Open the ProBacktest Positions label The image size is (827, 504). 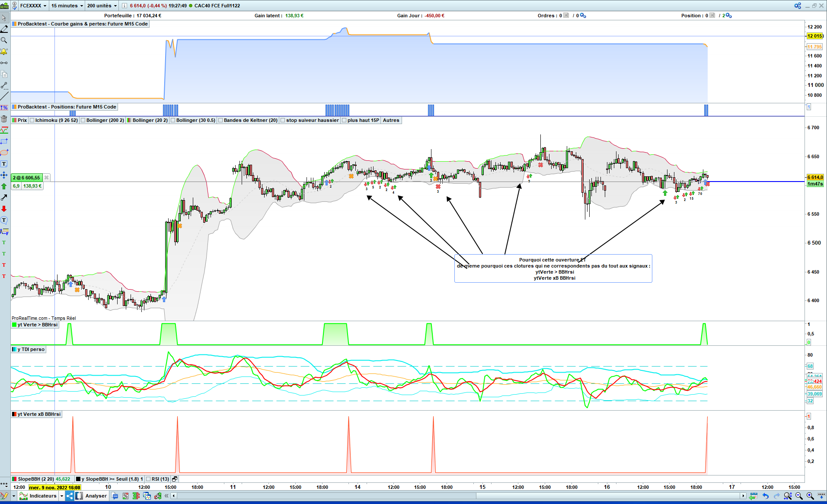tap(64, 107)
